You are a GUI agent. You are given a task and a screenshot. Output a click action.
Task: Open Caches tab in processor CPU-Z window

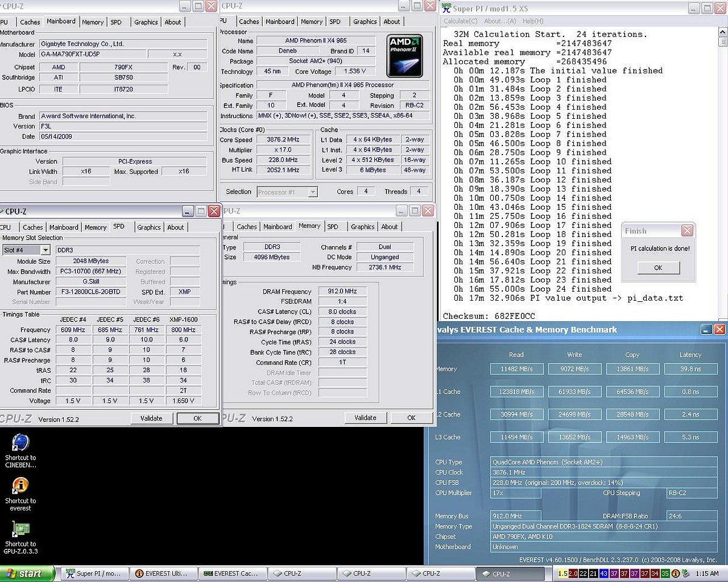(x=249, y=22)
